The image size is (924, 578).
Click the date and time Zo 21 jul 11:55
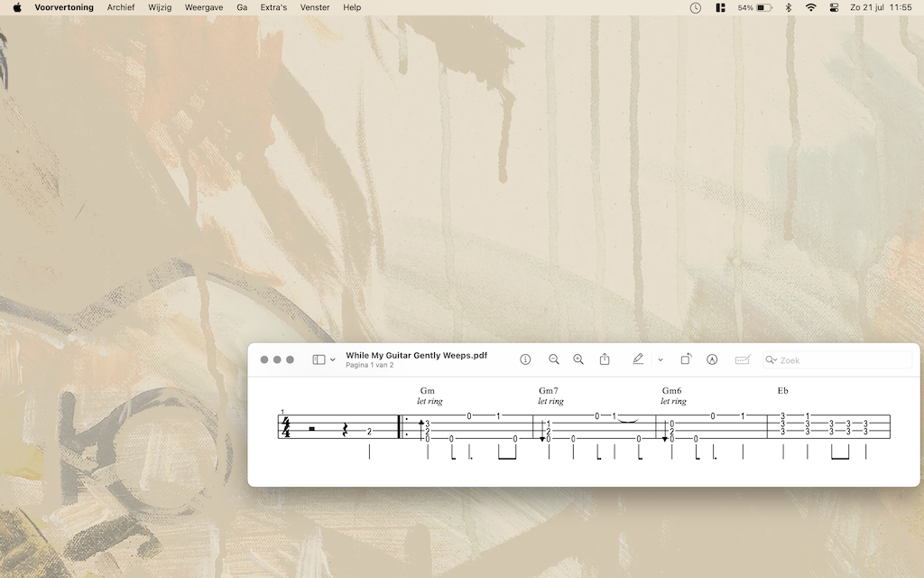tap(881, 7)
